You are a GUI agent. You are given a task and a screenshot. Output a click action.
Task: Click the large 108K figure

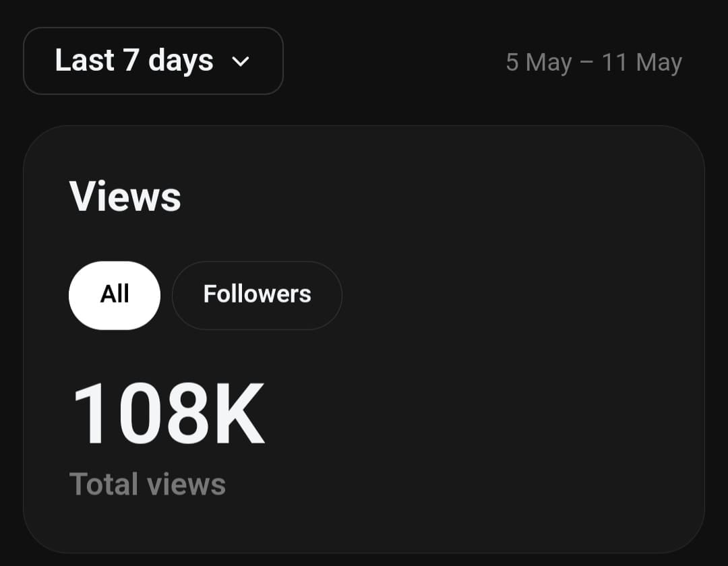[x=169, y=414]
